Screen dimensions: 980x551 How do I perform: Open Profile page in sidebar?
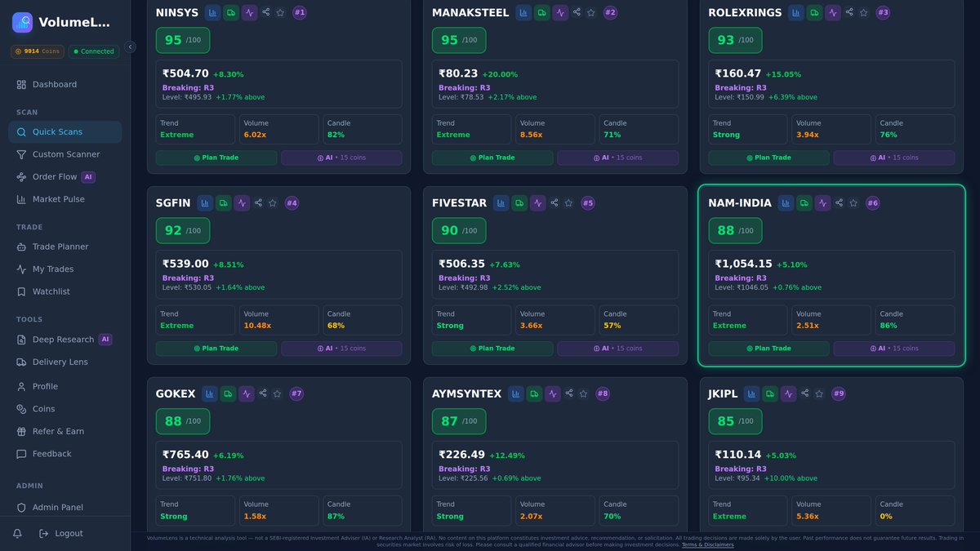(x=65, y=386)
